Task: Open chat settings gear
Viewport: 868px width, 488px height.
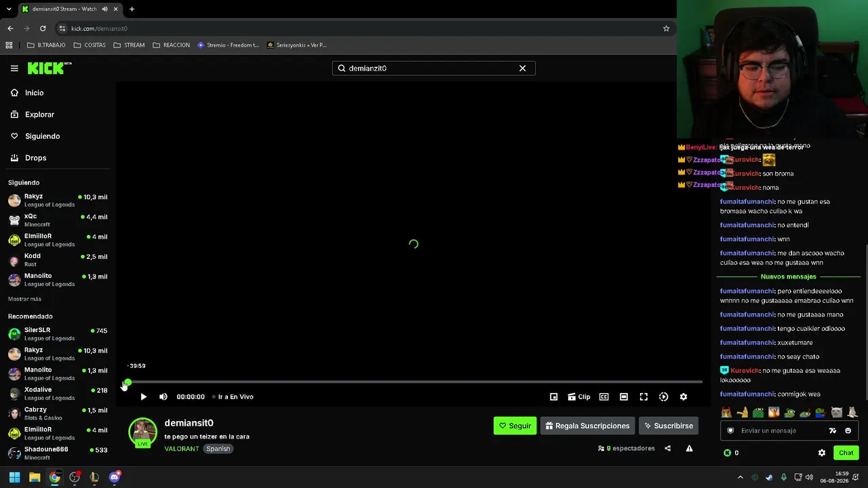Action: [822, 453]
